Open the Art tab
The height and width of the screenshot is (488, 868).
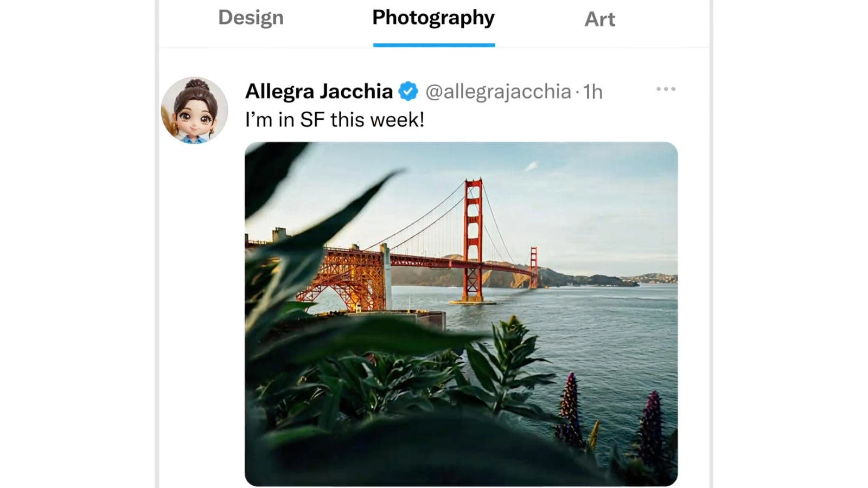[599, 20]
